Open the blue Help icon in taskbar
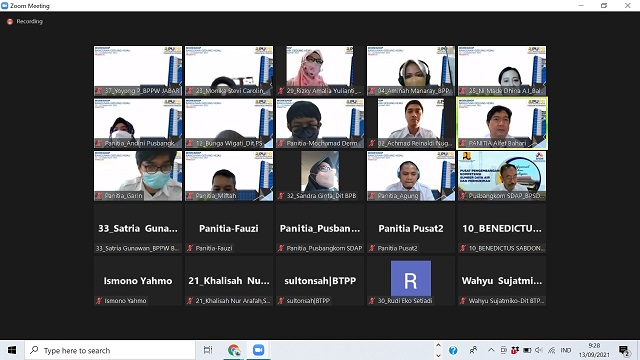 tap(453, 350)
